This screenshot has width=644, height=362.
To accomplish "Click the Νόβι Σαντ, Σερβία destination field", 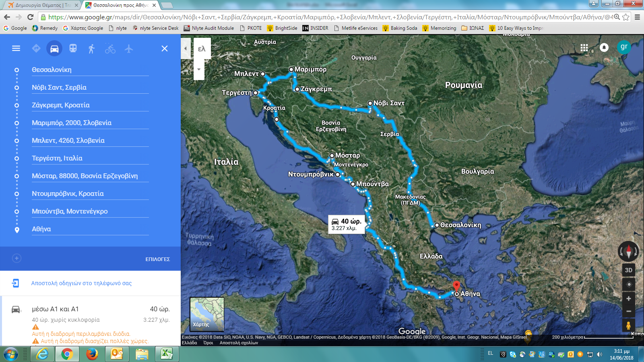I will (90, 87).
